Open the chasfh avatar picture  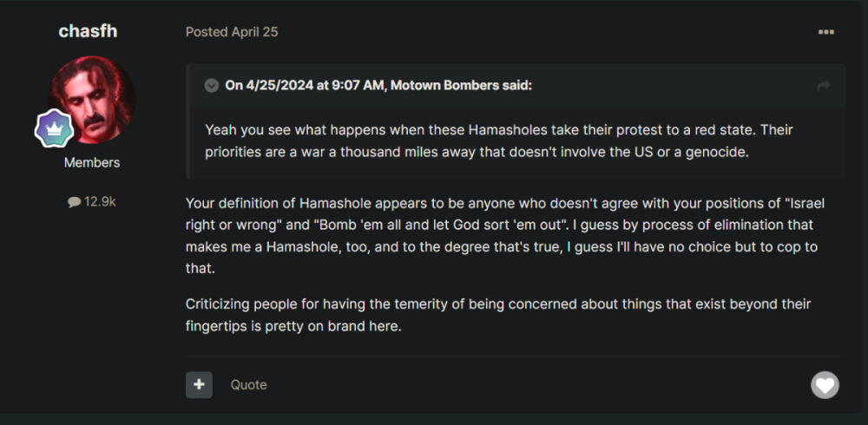click(x=91, y=99)
